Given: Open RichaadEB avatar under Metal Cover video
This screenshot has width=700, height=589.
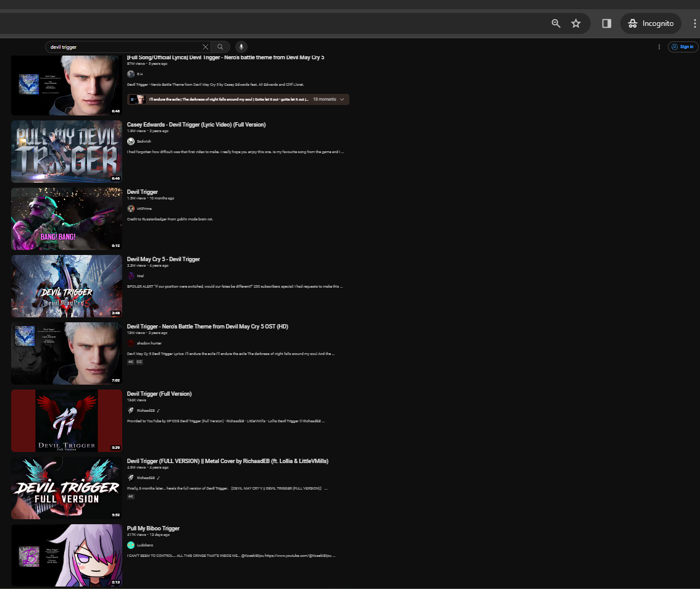Looking at the screenshot, I should click(x=131, y=478).
